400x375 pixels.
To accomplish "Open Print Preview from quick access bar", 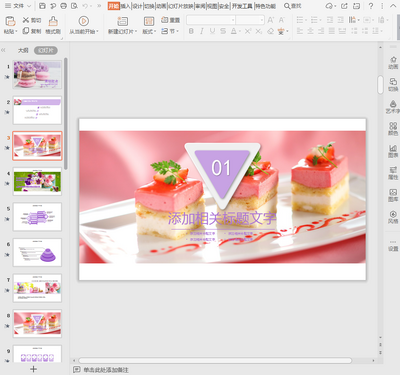I will tap(74, 6).
